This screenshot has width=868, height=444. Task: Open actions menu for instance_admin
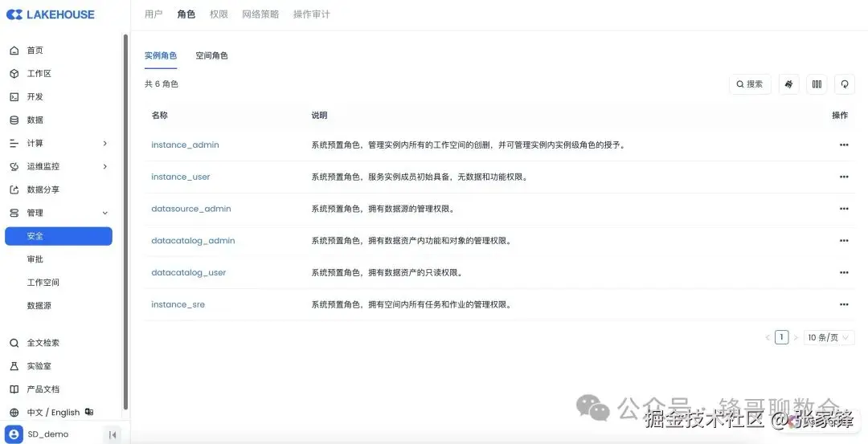[844, 145]
